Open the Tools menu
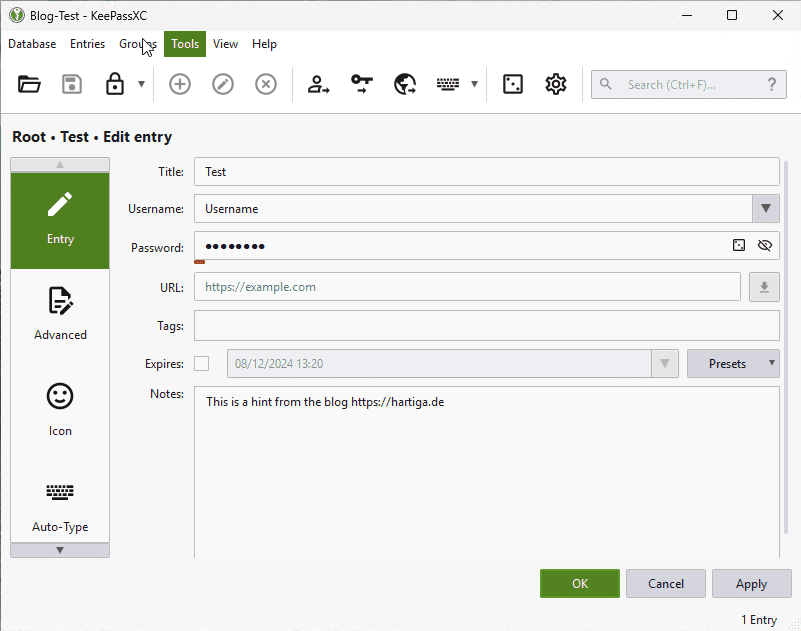The image size is (801, 631). coord(185,44)
